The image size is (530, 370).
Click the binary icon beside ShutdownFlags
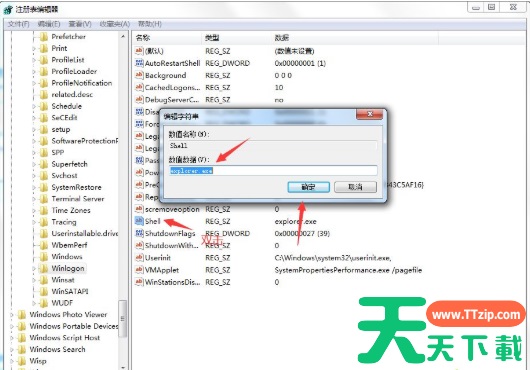point(139,233)
